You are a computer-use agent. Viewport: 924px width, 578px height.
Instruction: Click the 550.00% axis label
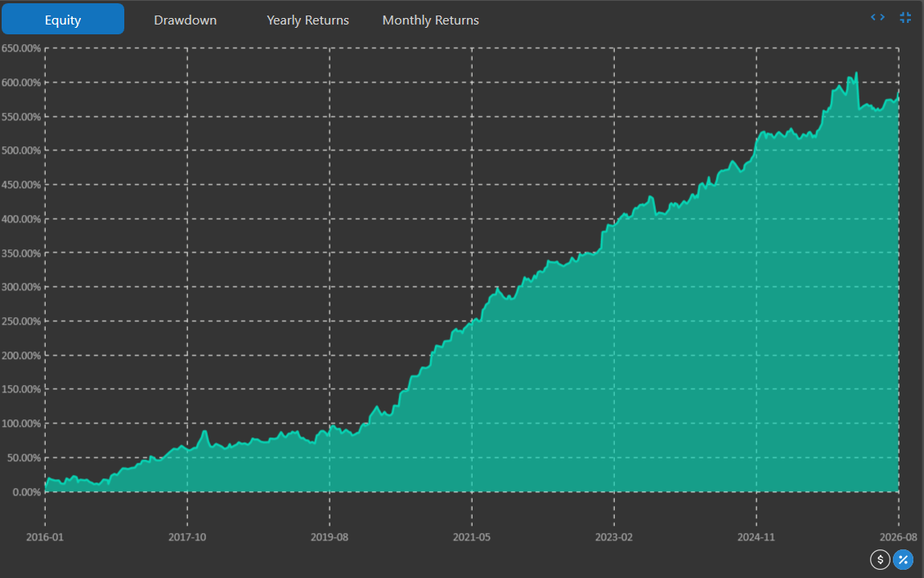[x=21, y=117]
